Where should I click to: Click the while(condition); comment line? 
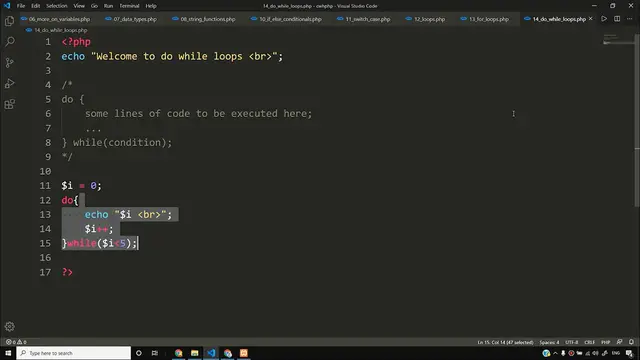(117, 142)
